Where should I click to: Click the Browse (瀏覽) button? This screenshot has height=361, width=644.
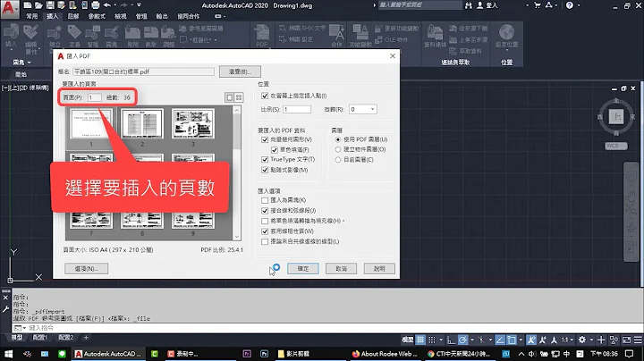tap(240, 71)
